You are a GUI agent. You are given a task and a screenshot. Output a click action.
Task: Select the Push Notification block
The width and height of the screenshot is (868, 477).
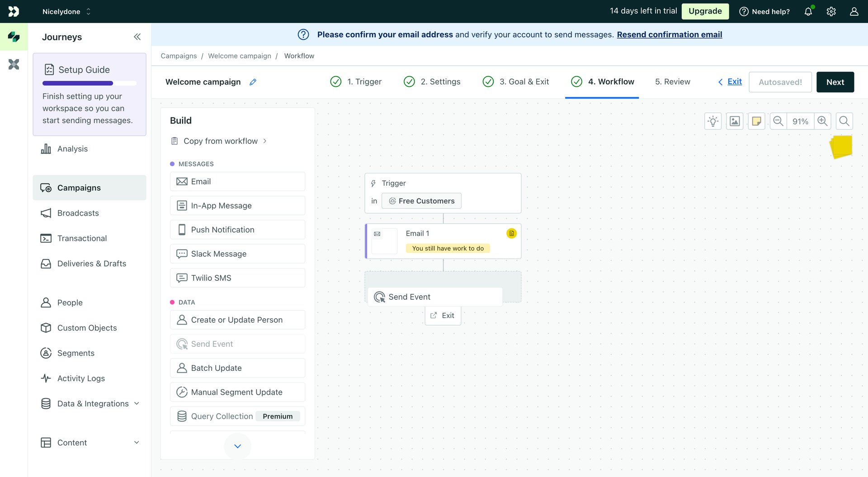[x=237, y=229]
